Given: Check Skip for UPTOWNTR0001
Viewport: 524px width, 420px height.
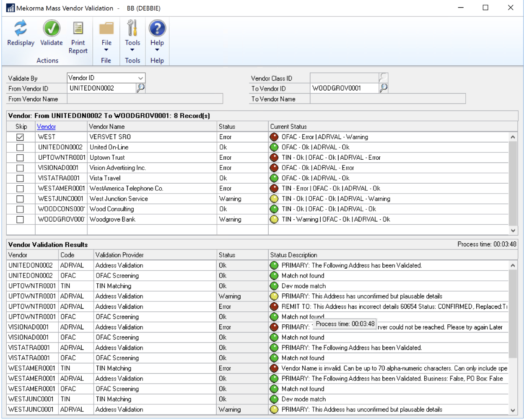Looking at the screenshot, I should tap(20, 158).
